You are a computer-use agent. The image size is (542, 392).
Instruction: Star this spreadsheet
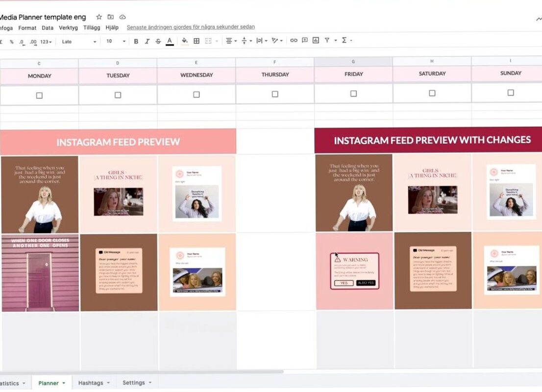[98, 17]
